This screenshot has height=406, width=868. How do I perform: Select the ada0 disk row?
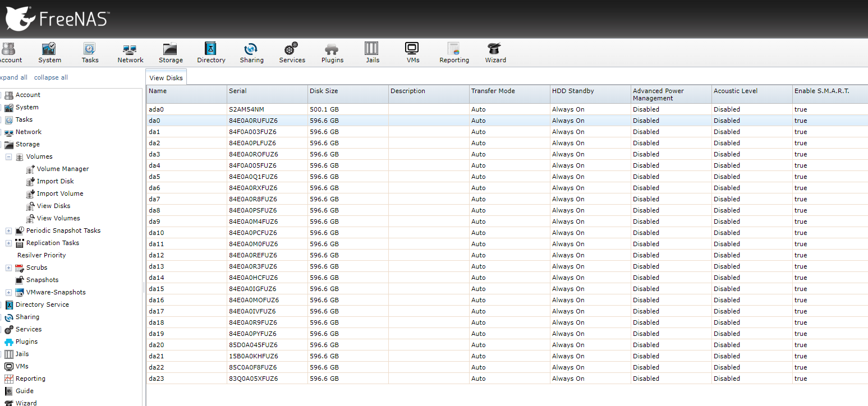coord(507,109)
